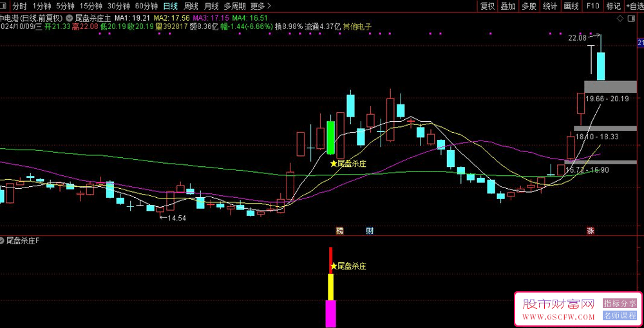Click the 涨 marker on the time axis
The height and width of the screenshot is (328, 644).
tap(590, 231)
